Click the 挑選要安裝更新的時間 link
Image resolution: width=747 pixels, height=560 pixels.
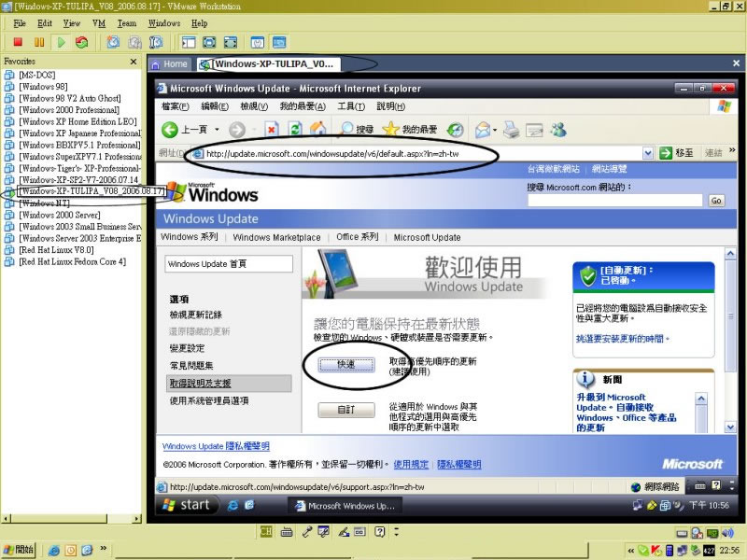click(x=623, y=339)
